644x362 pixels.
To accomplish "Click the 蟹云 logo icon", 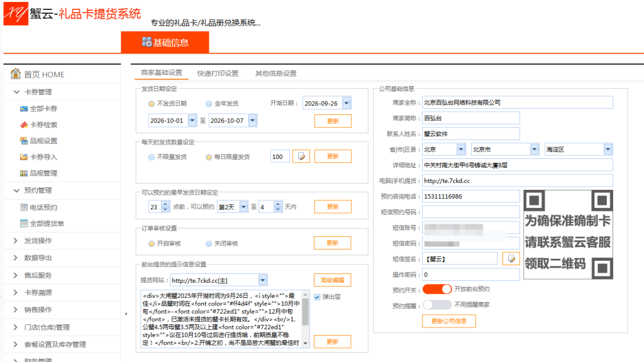I will pos(16,14).
